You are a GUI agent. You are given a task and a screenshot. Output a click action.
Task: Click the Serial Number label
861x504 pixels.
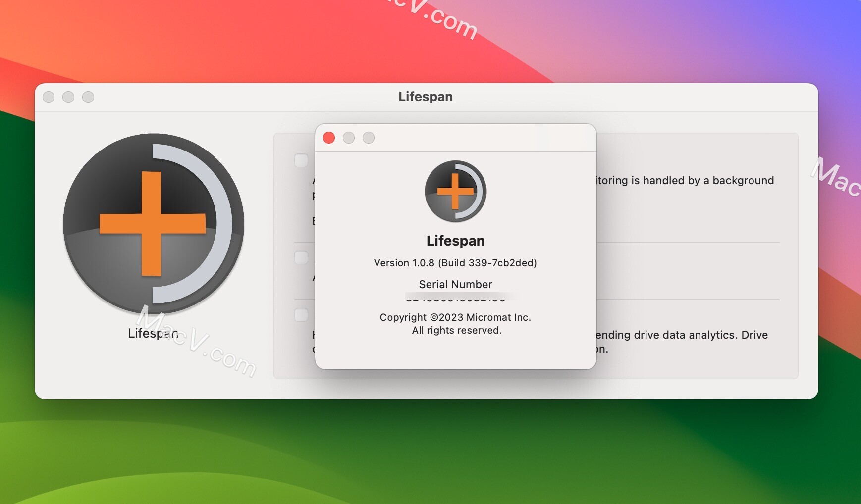(x=455, y=284)
